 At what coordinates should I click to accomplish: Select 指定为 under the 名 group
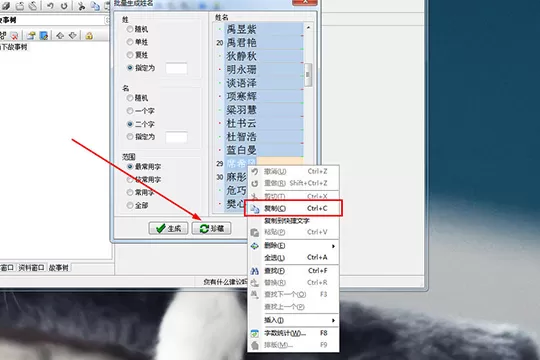pos(141,137)
